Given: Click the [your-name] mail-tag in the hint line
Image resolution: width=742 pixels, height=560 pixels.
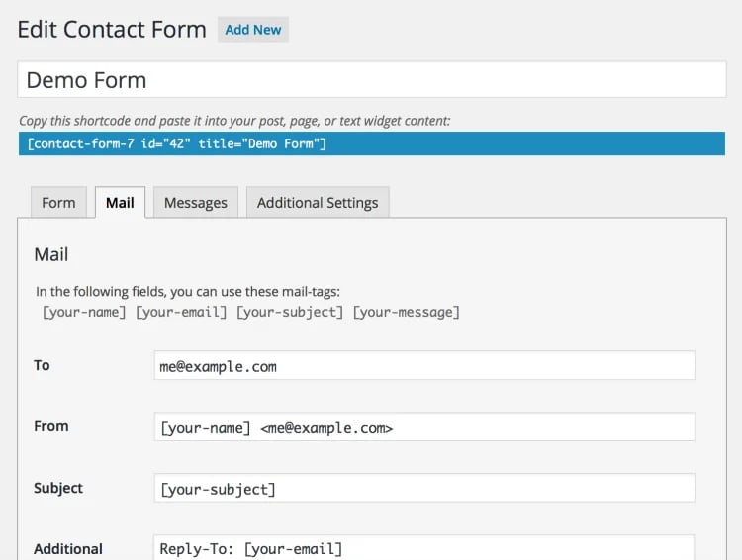Looking at the screenshot, I should (x=84, y=312).
